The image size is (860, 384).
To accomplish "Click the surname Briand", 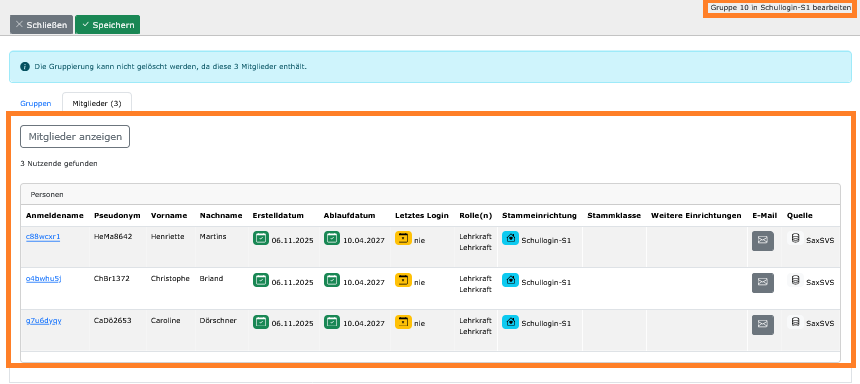I will tap(211, 279).
